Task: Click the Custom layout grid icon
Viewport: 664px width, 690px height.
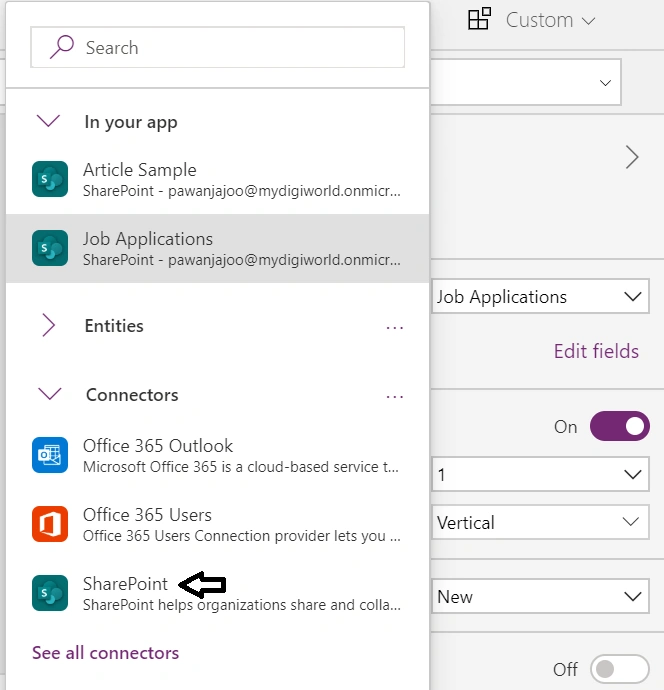Action: pyautogui.click(x=480, y=18)
